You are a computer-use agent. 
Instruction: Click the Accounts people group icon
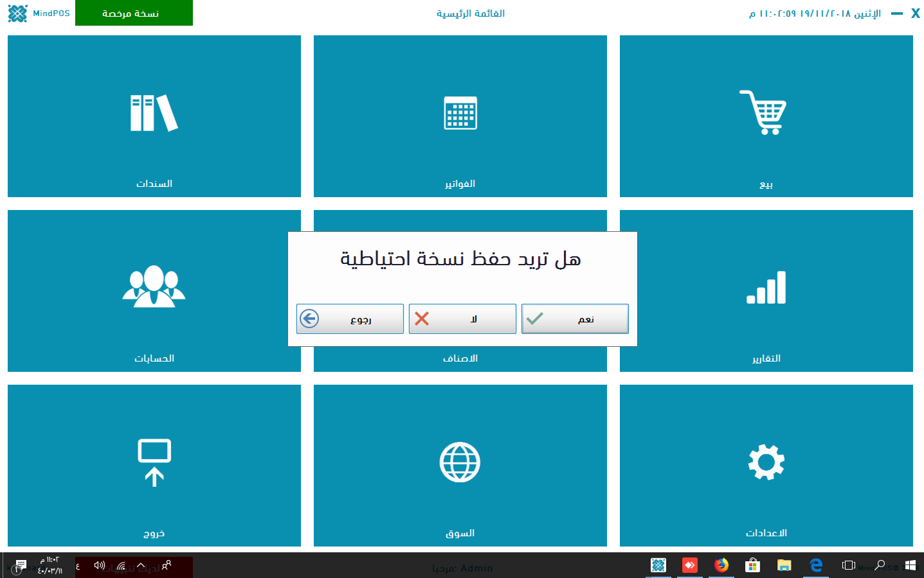[154, 286]
